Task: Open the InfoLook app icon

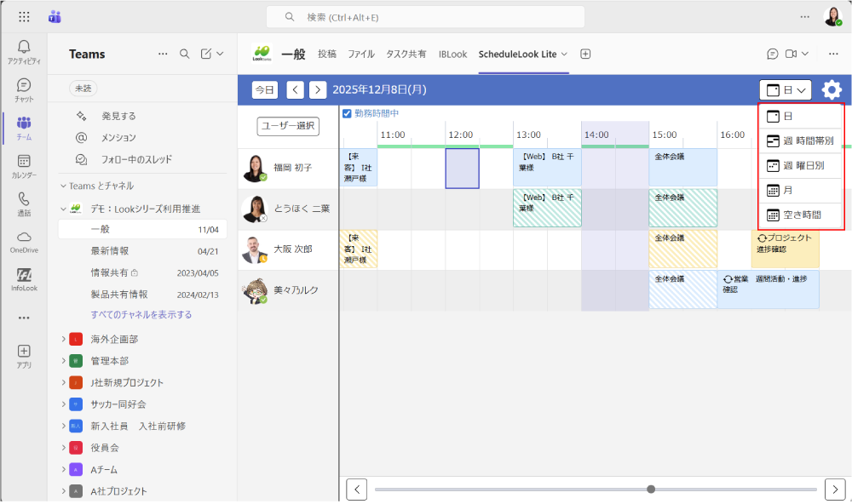Action: pyautogui.click(x=24, y=278)
